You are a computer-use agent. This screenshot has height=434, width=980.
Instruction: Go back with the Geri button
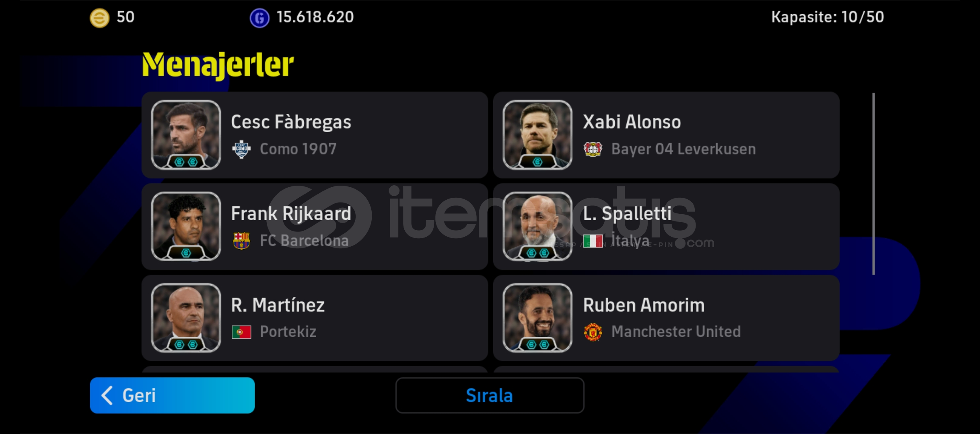coord(172,395)
